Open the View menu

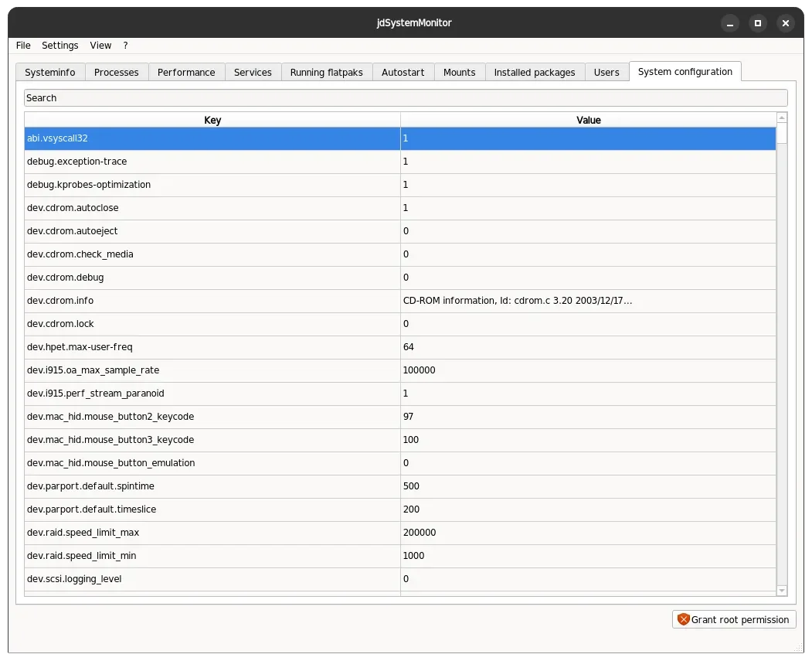pyautogui.click(x=100, y=46)
